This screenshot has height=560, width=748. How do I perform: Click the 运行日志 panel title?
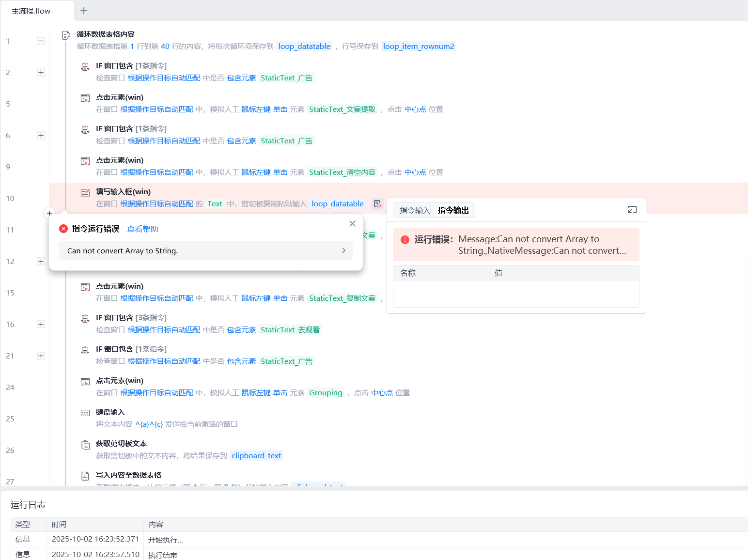click(28, 505)
